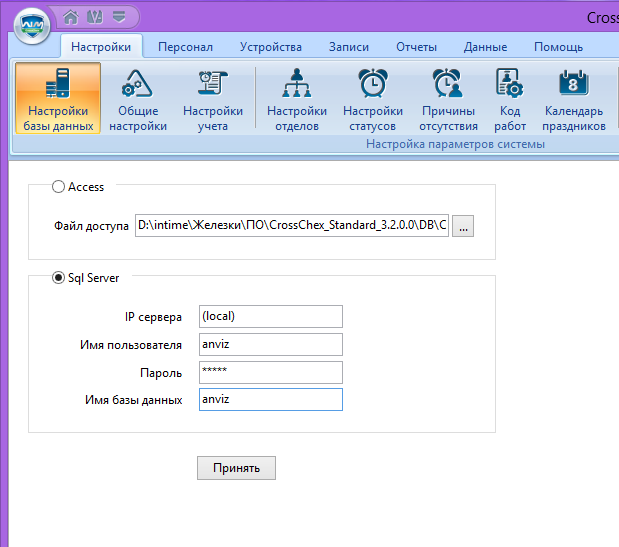
Task: Click the skin/theme icon in quick toolbar
Action: coord(95,17)
